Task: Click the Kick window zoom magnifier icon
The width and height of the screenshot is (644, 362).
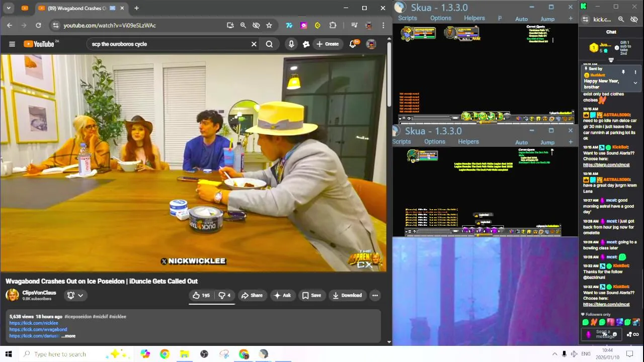Action: coord(621,20)
